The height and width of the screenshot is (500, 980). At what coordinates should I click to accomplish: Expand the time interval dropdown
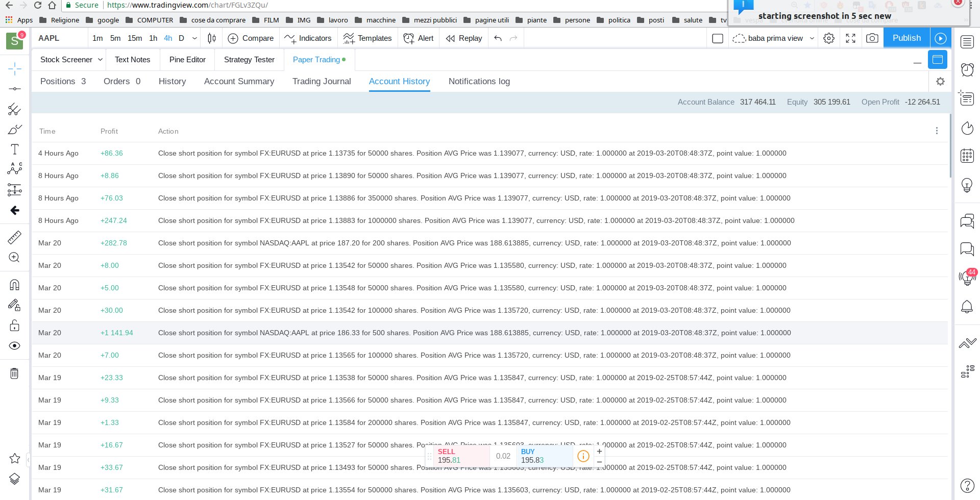(194, 38)
